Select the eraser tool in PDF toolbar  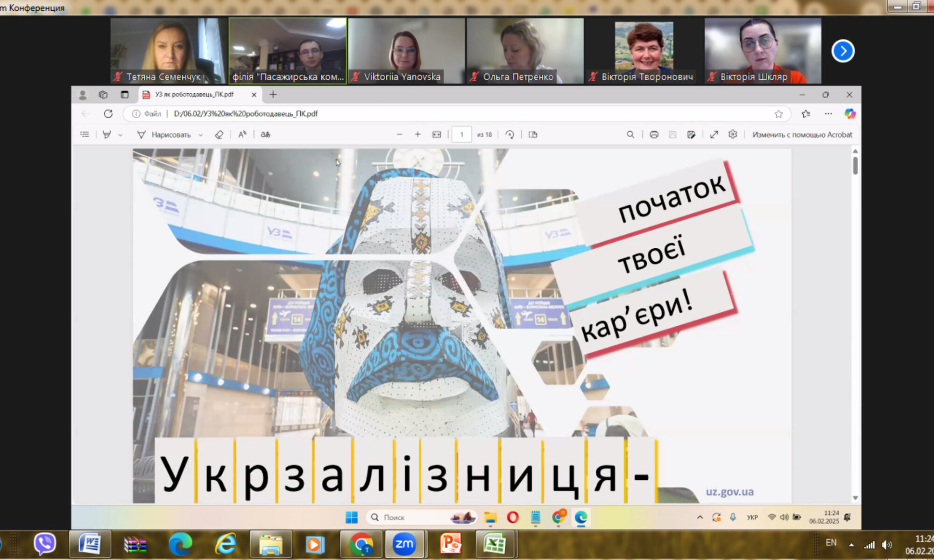coord(219,134)
